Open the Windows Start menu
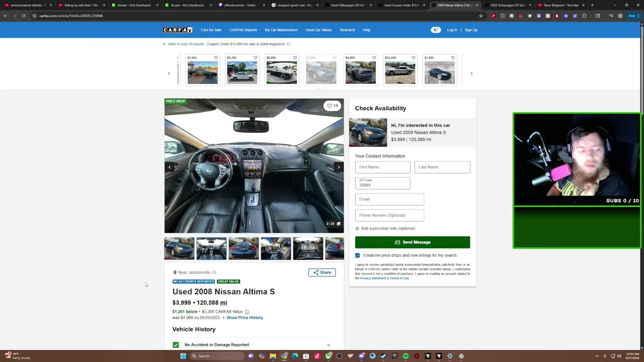 (x=183, y=356)
